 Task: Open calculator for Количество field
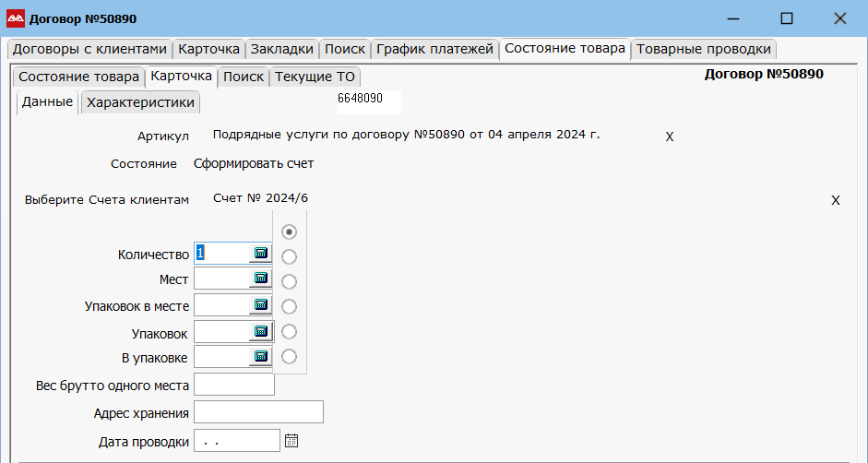click(x=261, y=253)
